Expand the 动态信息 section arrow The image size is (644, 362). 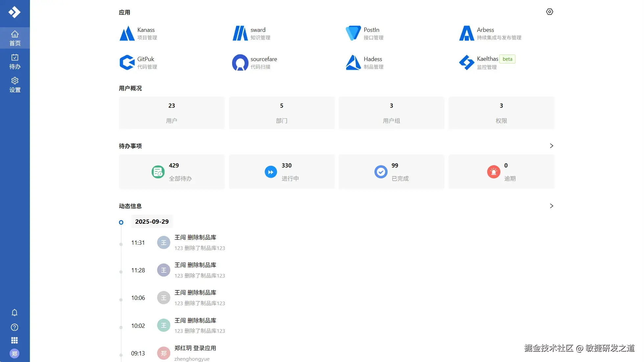pos(551,206)
